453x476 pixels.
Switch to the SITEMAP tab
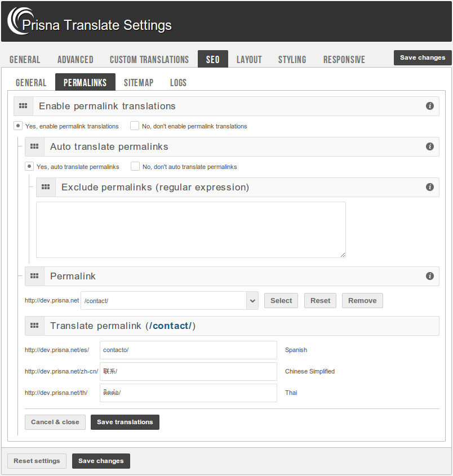139,82
